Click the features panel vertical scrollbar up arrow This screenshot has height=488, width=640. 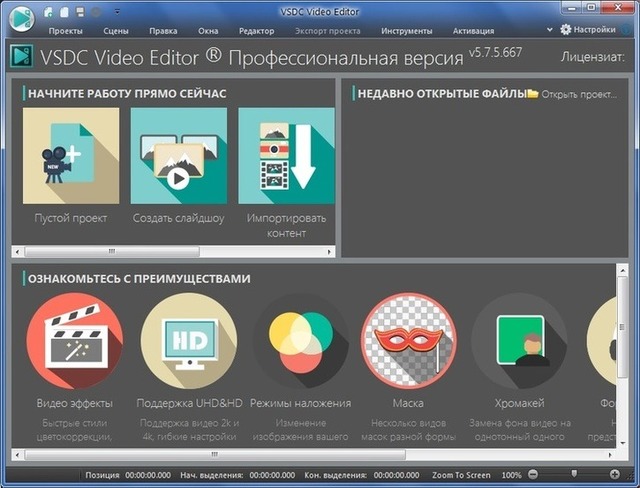[622, 270]
